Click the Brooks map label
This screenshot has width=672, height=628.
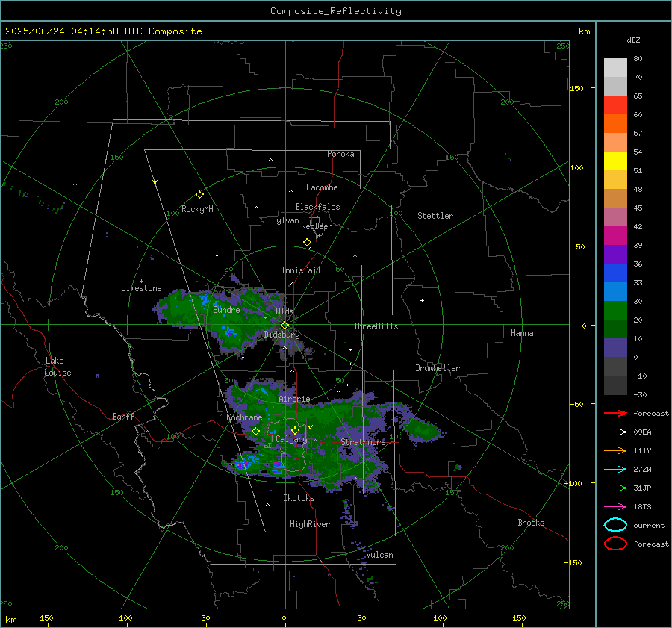click(531, 523)
